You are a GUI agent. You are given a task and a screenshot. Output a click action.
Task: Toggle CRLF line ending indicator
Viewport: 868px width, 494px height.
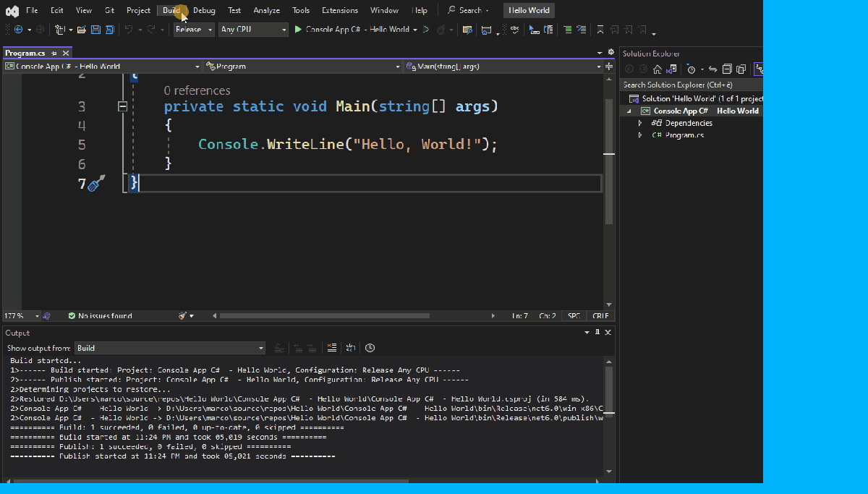coord(600,316)
